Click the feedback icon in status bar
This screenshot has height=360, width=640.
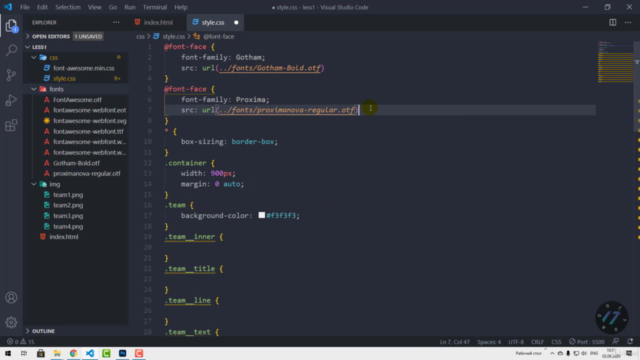pyautogui.click(x=616, y=341)
